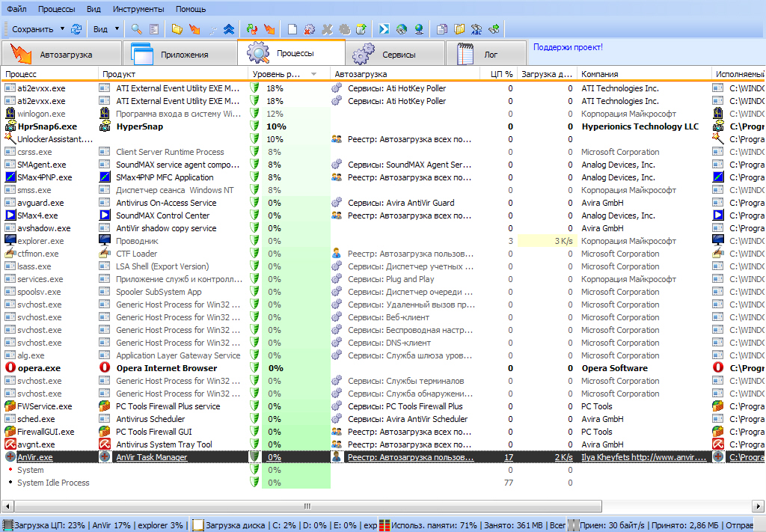Open the Инструменты menu
This screenshot has height=532, width=766.
tap(138, 9)
